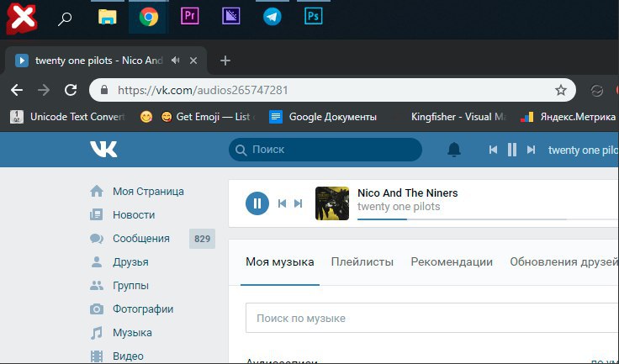The image size is (619, 364).
Task: Open the Get Emoji List bookmark
Action: click(208, 117)
